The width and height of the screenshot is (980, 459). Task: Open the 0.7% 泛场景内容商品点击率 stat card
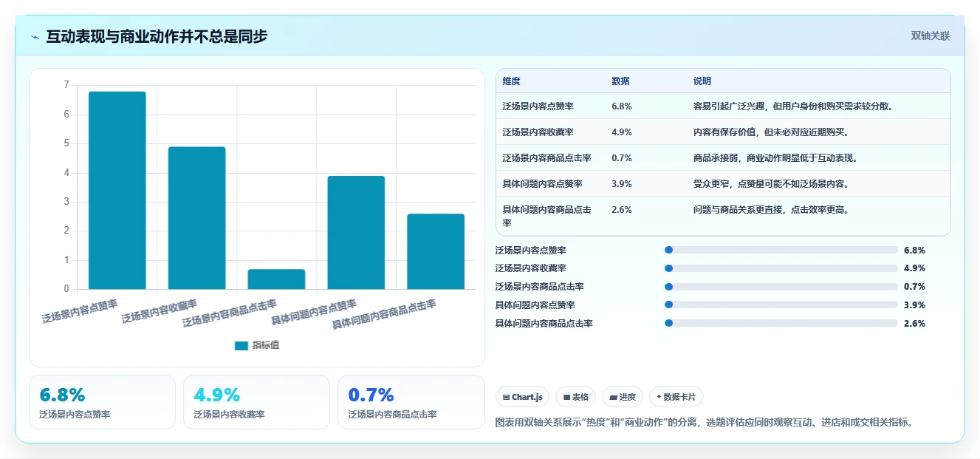(x=411, y=402)
